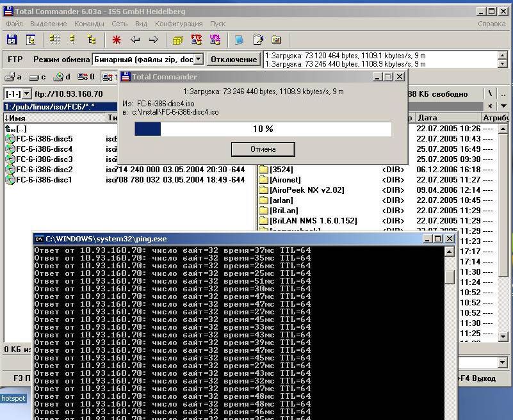Sort right panel by Дата column header
513x420 pixels.
pos(448,118)
